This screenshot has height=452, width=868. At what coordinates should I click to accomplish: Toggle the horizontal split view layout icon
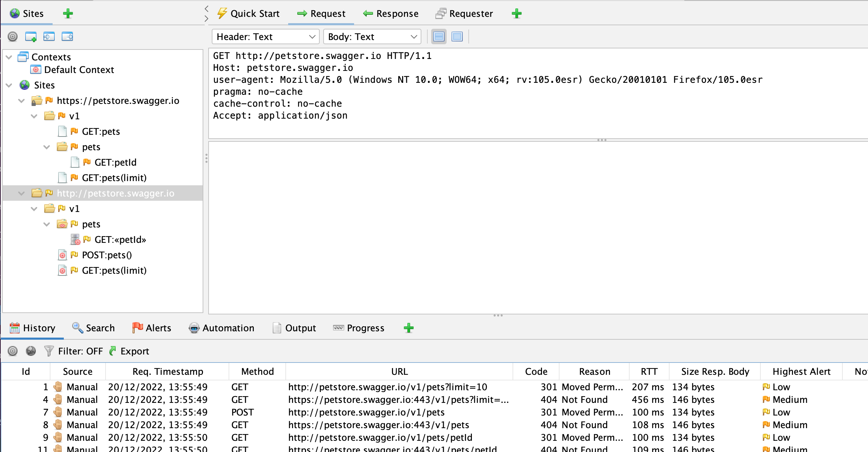(439, 36)
